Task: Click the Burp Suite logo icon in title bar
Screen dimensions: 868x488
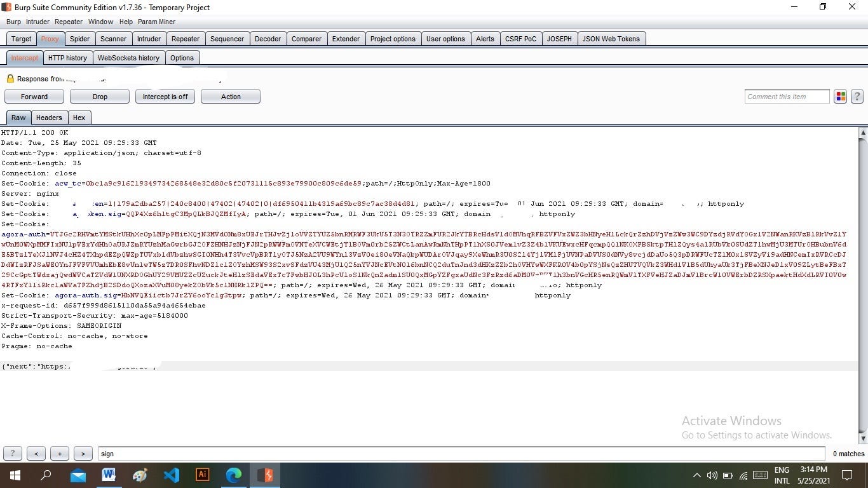Action: 6,7
